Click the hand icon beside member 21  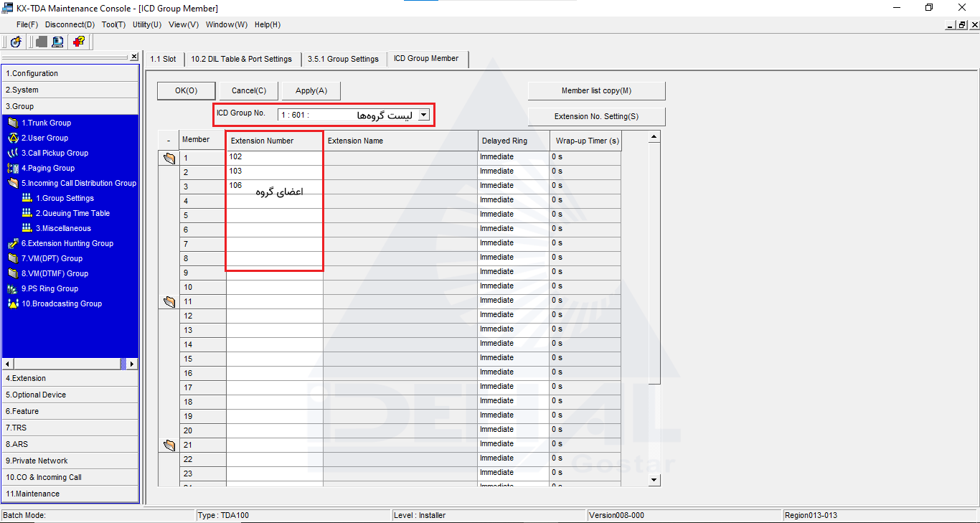169,446
